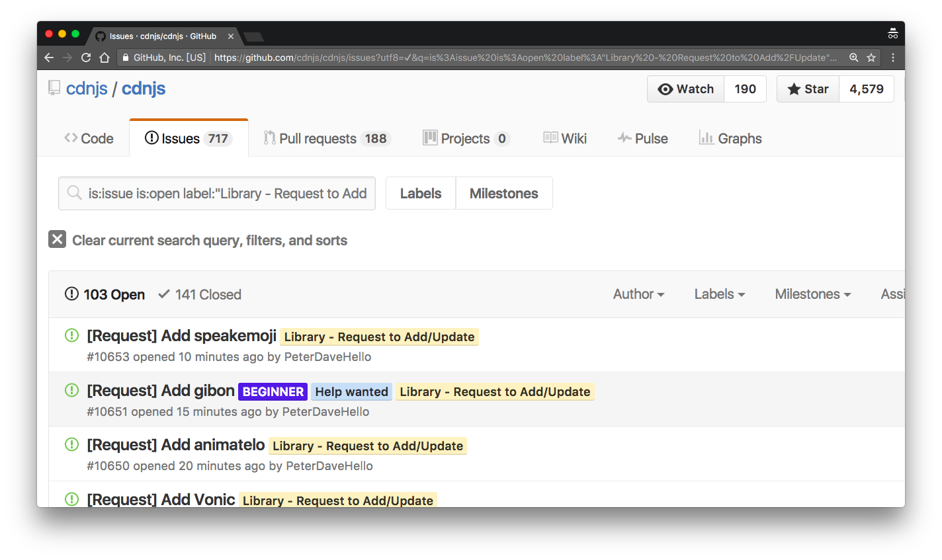Switch to the Code tab

click(89, 138)
